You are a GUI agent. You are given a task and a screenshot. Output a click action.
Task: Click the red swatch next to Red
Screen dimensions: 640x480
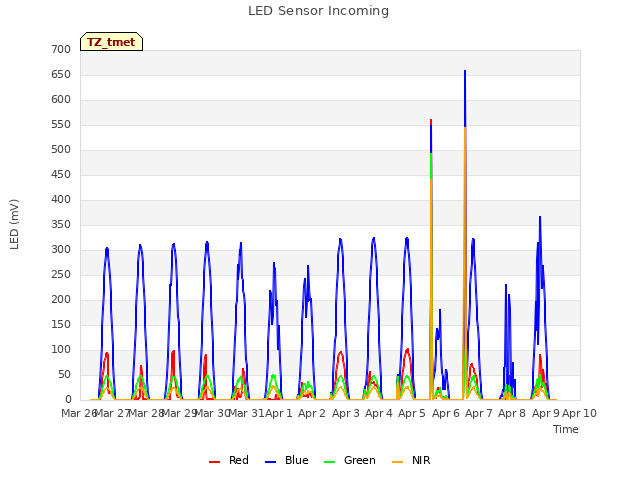coord(214,462)
